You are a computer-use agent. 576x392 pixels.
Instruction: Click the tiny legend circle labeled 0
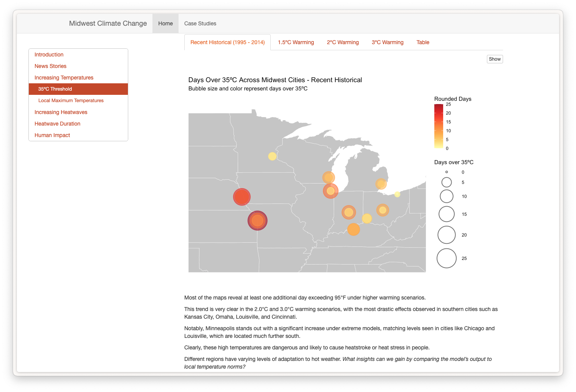447,172
